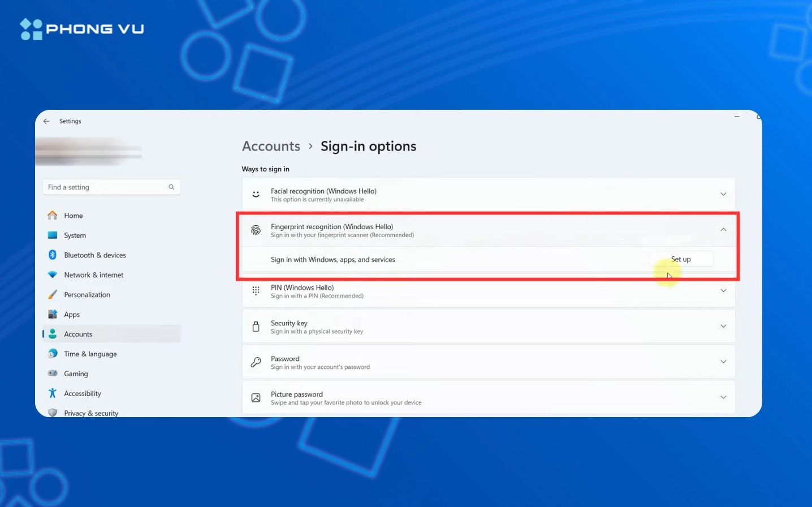The width and height of the screenshot is (812, 507).
Task: Click the Fingerprint recognition icon
Action: (256, 230)
